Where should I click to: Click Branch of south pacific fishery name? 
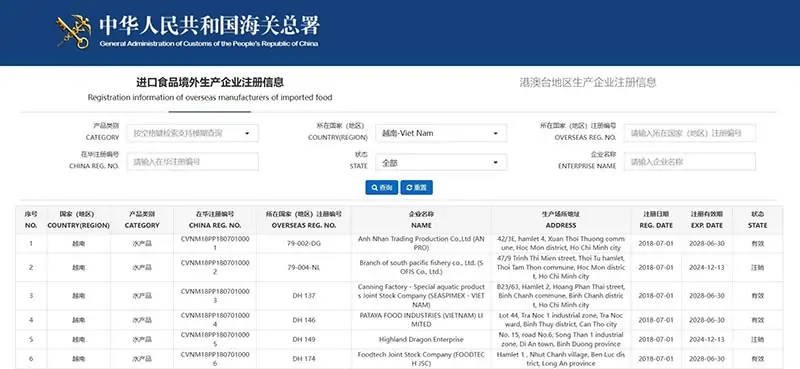tap(421, 267)
